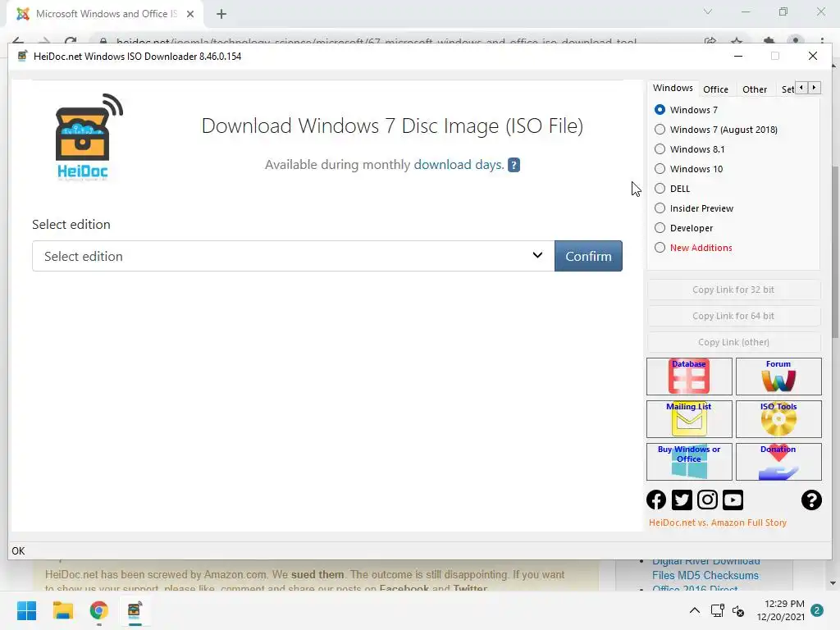Open the Database icon button
This screenshot has height=630, width=840.
(x=689, y=377)
